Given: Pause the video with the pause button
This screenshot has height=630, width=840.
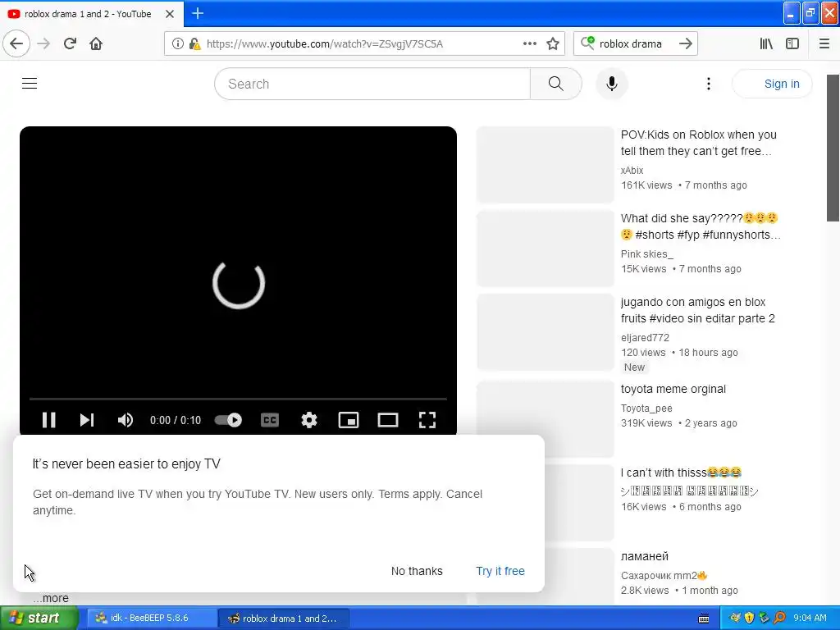Looking at the screenshot, I should point(48,420).
